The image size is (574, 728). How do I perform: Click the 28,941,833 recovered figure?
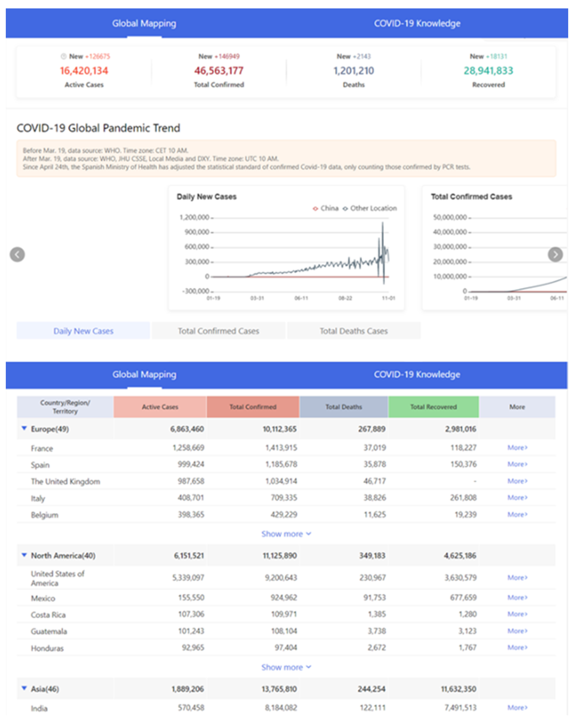[489, 71]
